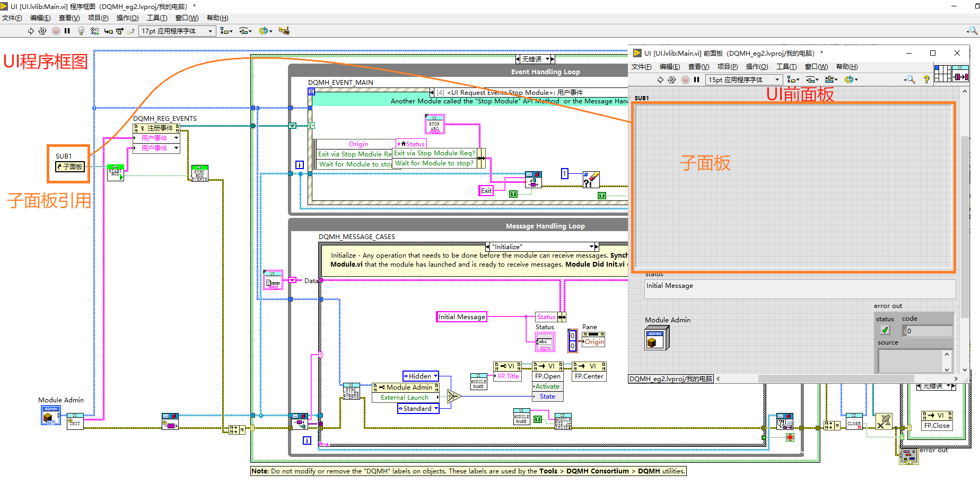
Task: Open 15pt application font dropdown
Action: point(745,80)
